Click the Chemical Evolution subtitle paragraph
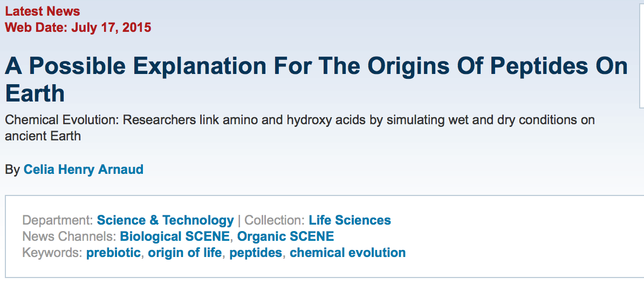This screenshot has height=284, width=644. tap(300, 128)
